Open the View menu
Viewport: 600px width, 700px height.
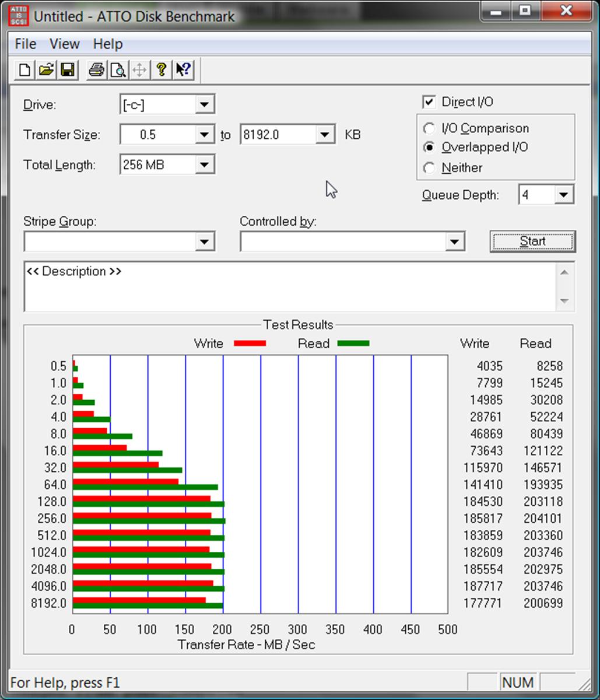point(64,44)
